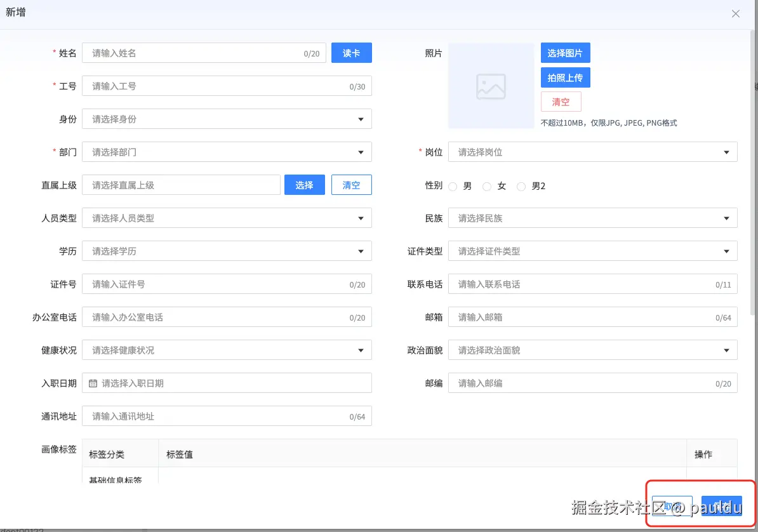Click the photo placeholder image icon
This screenshot has height=532, width=758.
[491, 86]
